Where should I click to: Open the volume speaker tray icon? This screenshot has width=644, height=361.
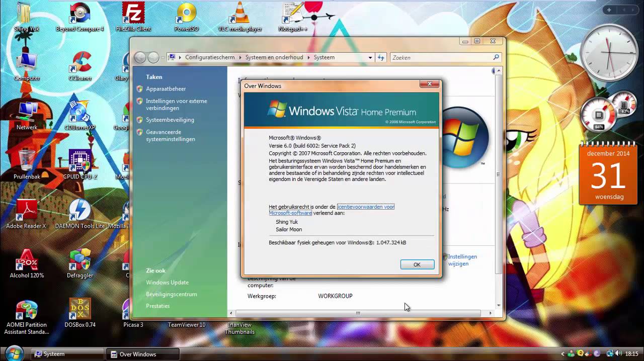(619, 354)
